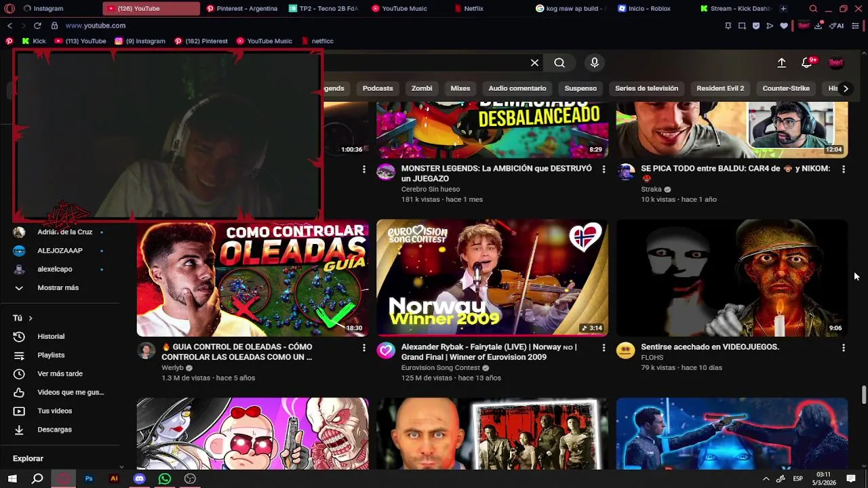The image size is (868, 488).
Task: Open OBS Studio from the taskbar
Action: [x=191, y=479]
